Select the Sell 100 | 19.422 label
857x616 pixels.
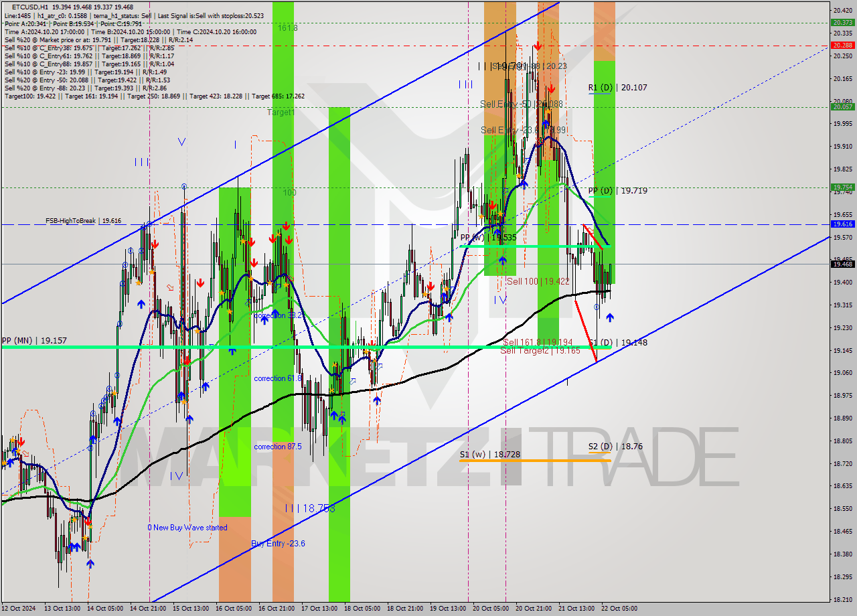point(538,282)
